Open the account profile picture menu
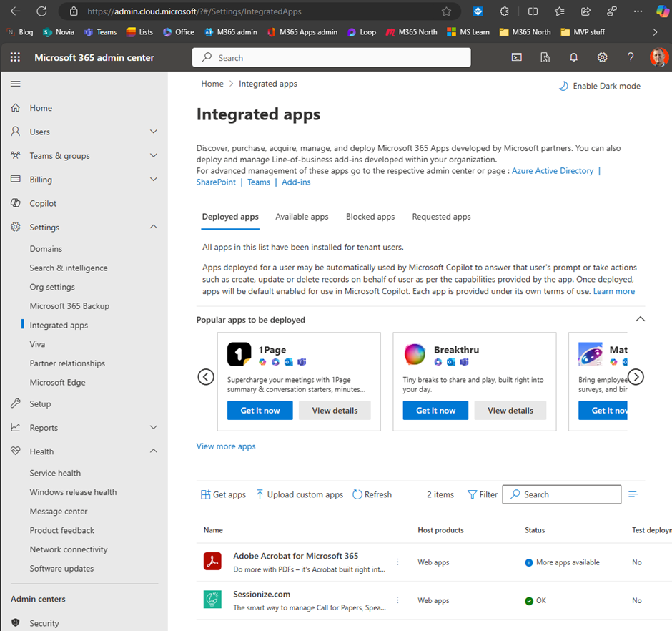Image resolution: width=672 pixels, height=631 pixels. (659, 57)
